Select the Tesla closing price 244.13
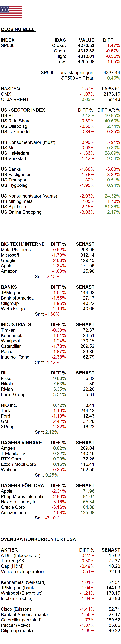Screen dimensions: 121x644 tap(87, 411)
